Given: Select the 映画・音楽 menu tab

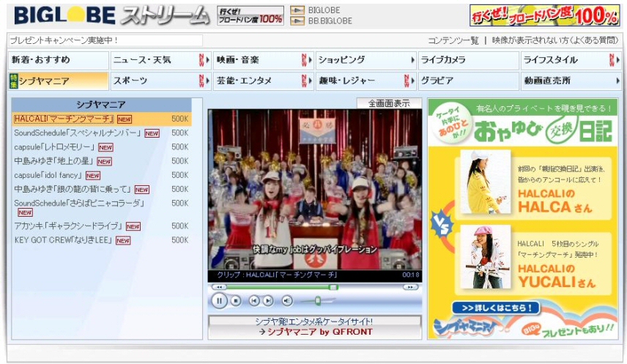Looking at the screenshot, I should pos(263,60).
